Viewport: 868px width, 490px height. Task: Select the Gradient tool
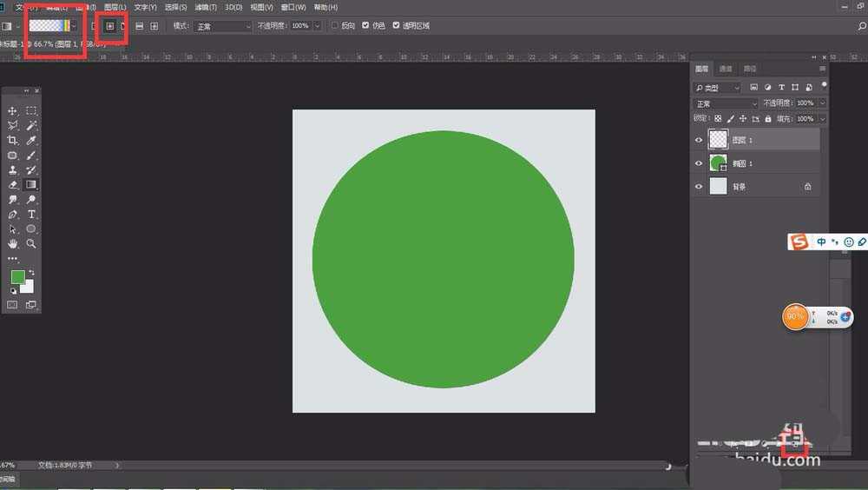pyautogui.click(x=31, y=185)
